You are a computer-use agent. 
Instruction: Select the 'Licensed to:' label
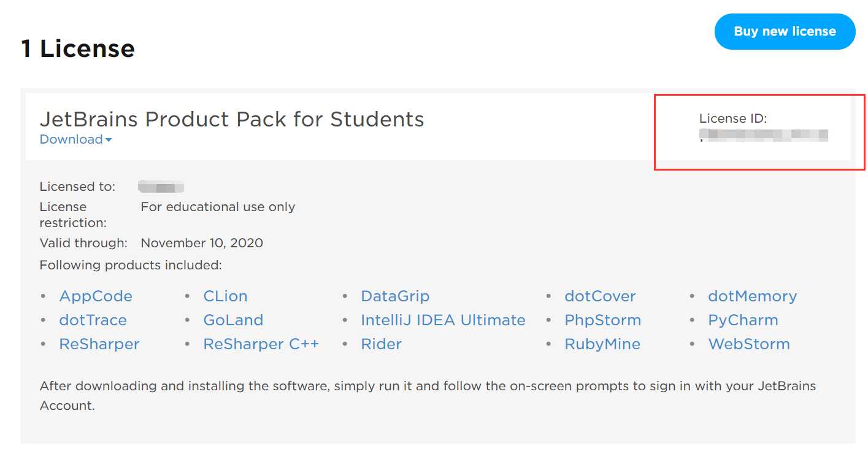pyautogui.click(x=77, y=187)
